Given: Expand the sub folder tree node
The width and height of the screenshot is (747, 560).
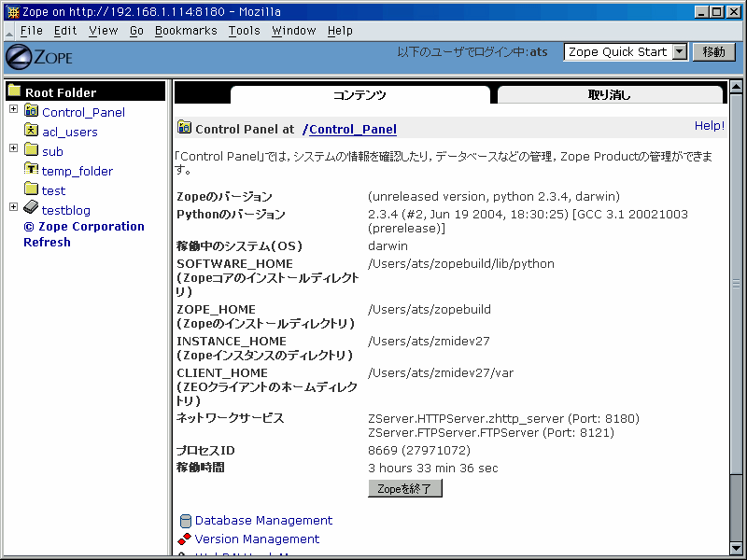Looking at the screenshot, I should (x=14, y=148).
